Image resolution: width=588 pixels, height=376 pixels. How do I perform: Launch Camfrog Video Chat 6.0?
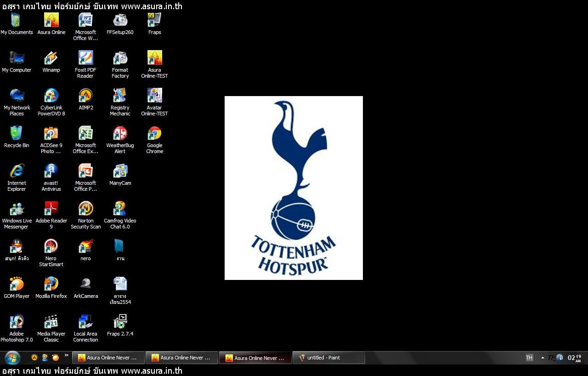point(120,215)
